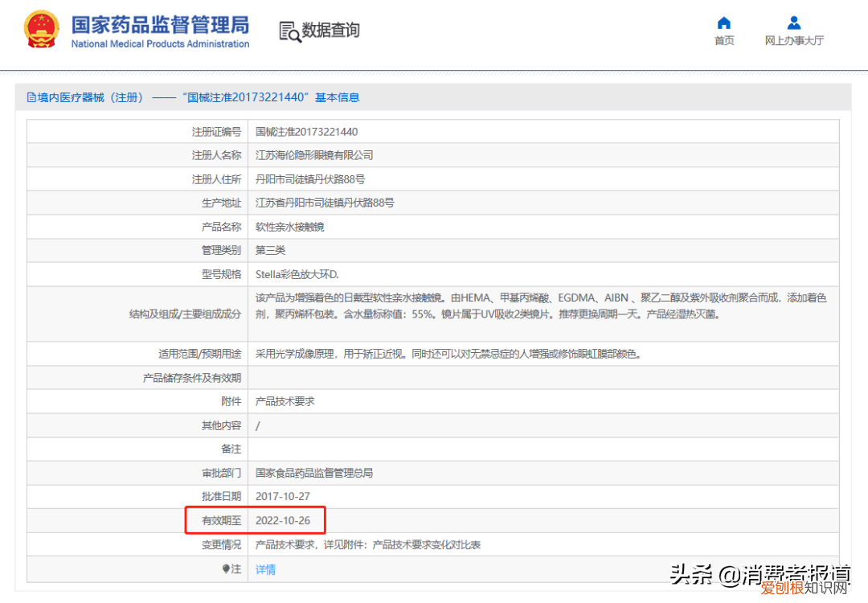Click the blue home icon above 首页
The image size is (868, 603).
[723, 23]
